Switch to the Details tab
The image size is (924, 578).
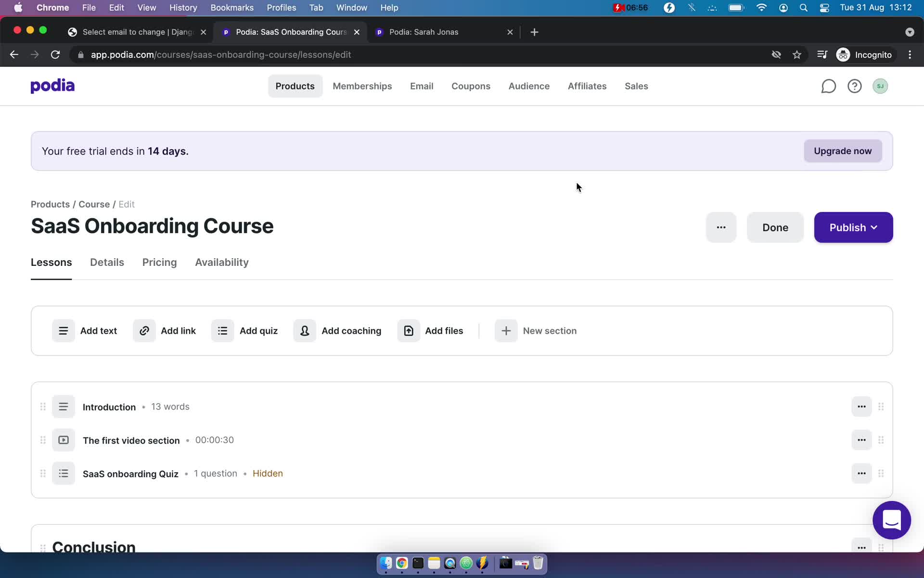coord(106,263)
